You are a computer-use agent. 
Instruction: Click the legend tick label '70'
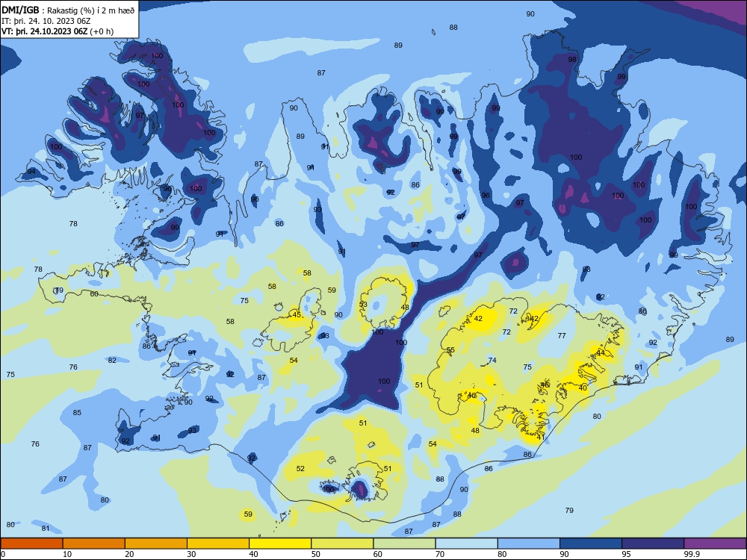440,554
